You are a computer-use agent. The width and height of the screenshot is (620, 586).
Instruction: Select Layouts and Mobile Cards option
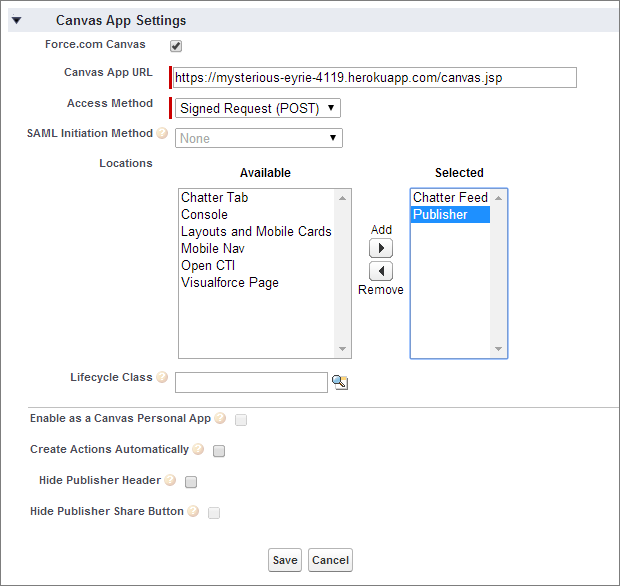(256, 231)
